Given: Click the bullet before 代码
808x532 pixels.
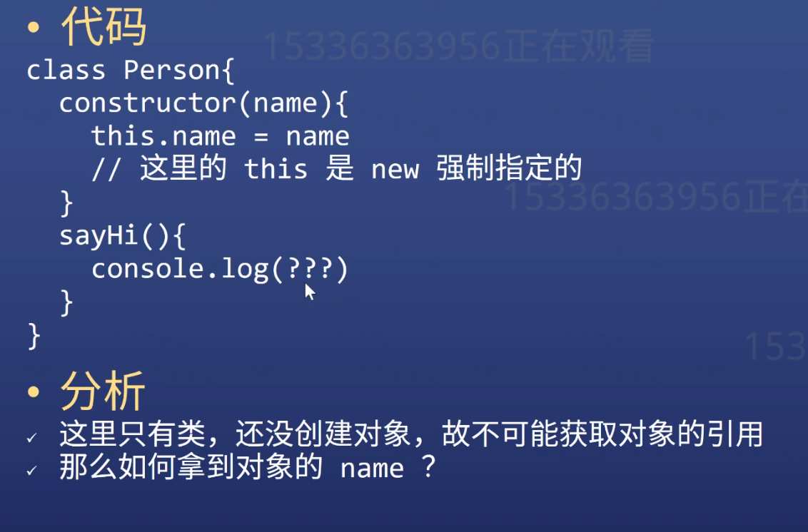Looking at the screenshot, I should pos(34,27).
